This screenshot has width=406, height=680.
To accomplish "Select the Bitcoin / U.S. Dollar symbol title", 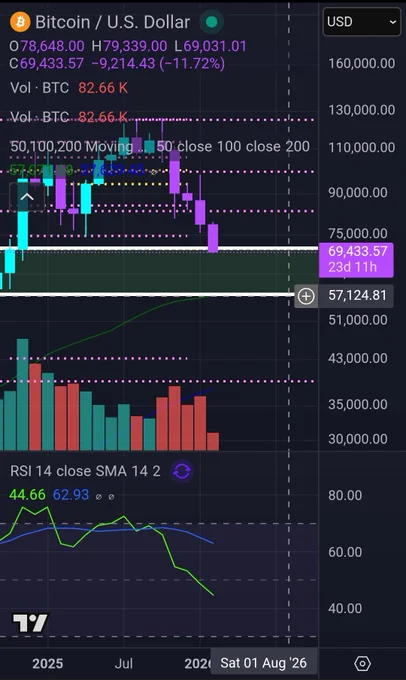I will [113, 22].
